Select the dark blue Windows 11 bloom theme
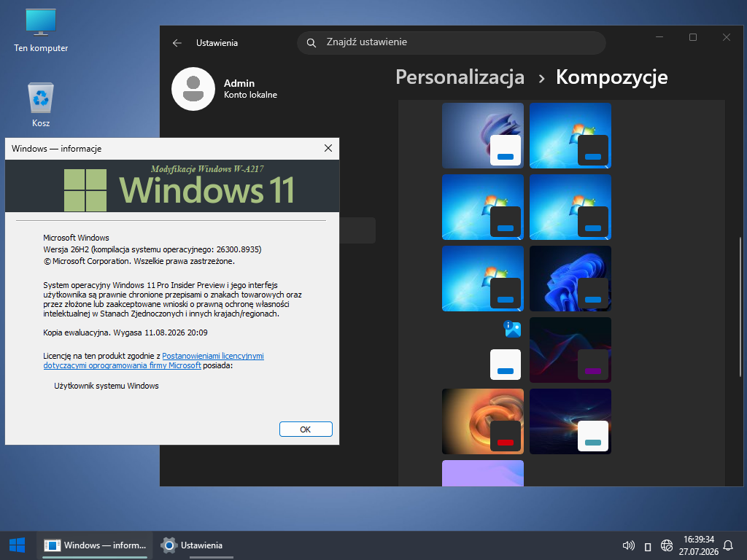This screenshot has height=560, width=747. click(570, 279)
